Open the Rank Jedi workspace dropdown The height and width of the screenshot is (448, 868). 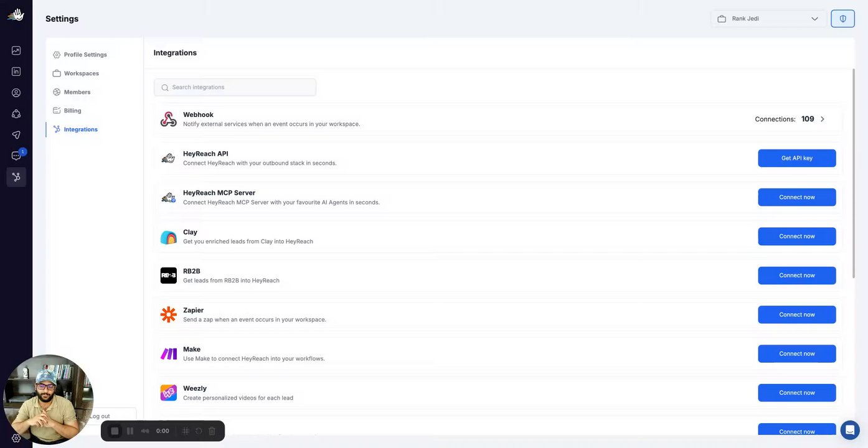coord(768,19)
